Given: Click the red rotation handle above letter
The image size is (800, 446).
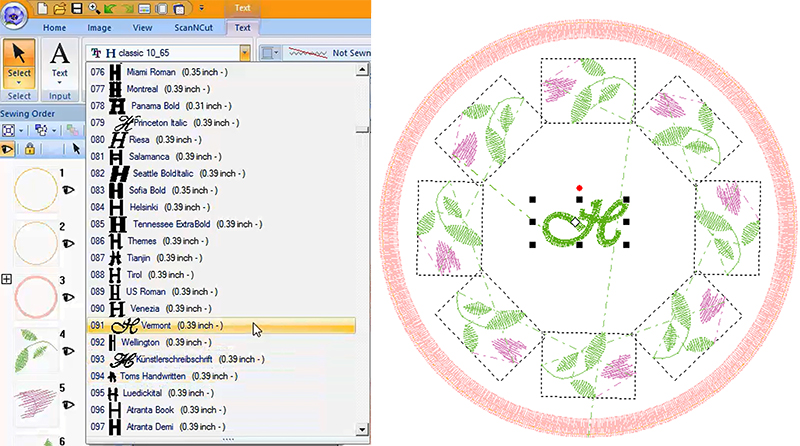Looking at the screenshot, I should click(579, 188).
